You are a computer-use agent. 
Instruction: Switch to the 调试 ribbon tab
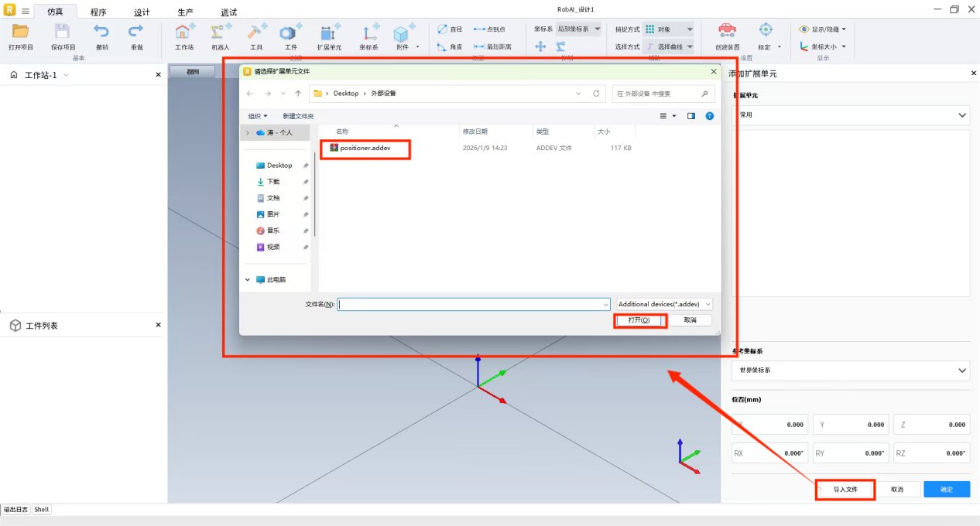pos(228,12)
